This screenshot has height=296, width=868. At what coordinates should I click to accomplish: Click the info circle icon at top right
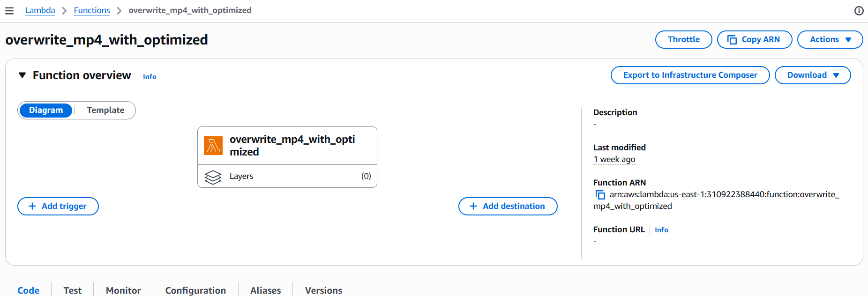(x=859, y=11)
